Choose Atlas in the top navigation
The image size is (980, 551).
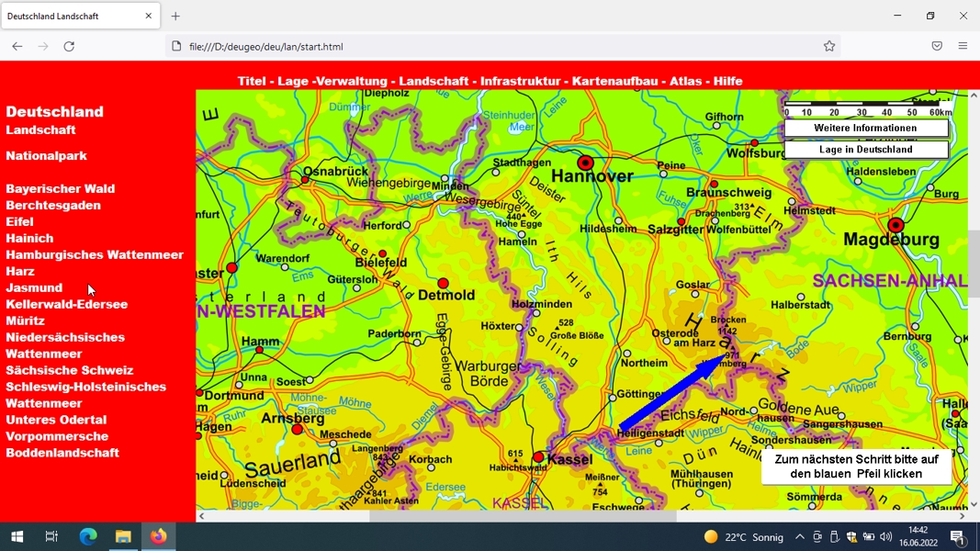pyautogui.click(x=685, y=81)
